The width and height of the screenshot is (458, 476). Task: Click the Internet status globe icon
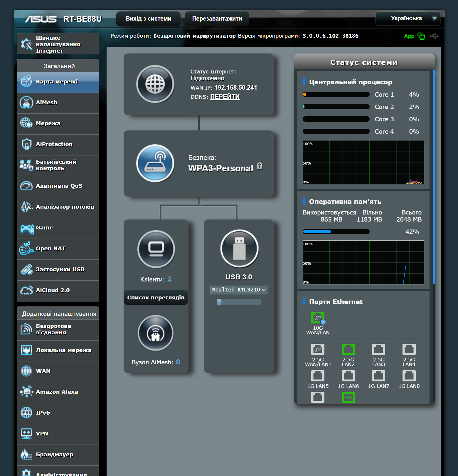(155, 84)
